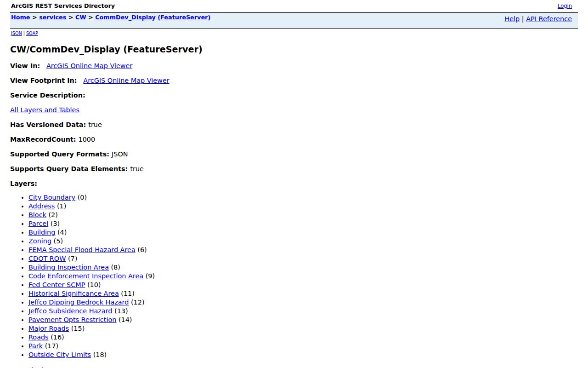Open View Footprint In ArcGIS Online Map Viewer
This screenshot has height=368, width=588.
point(126,80)
